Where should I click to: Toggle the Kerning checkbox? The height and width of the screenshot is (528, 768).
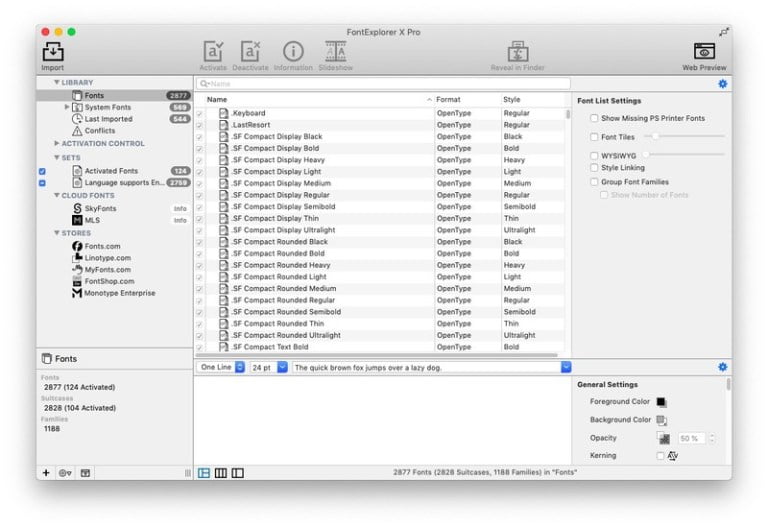tap(660, 456)
